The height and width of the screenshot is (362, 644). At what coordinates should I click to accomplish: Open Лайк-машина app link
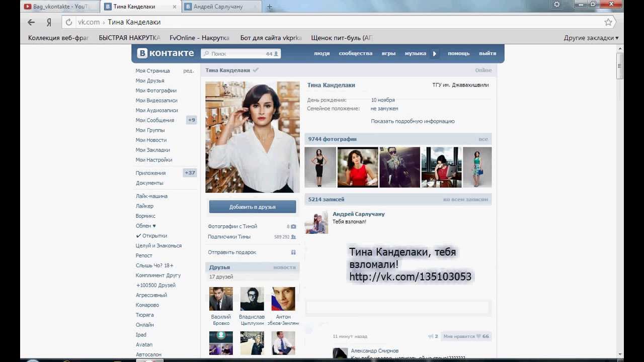pos(151,196)
